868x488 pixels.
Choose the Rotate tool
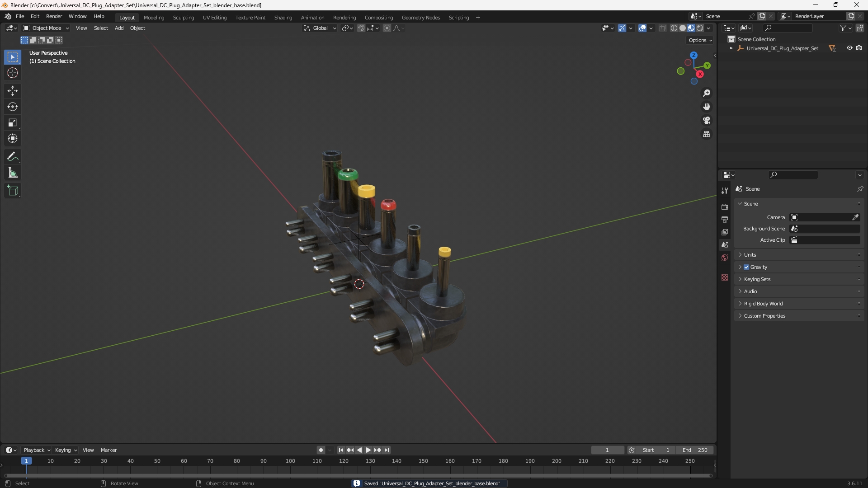pos(13,107)
